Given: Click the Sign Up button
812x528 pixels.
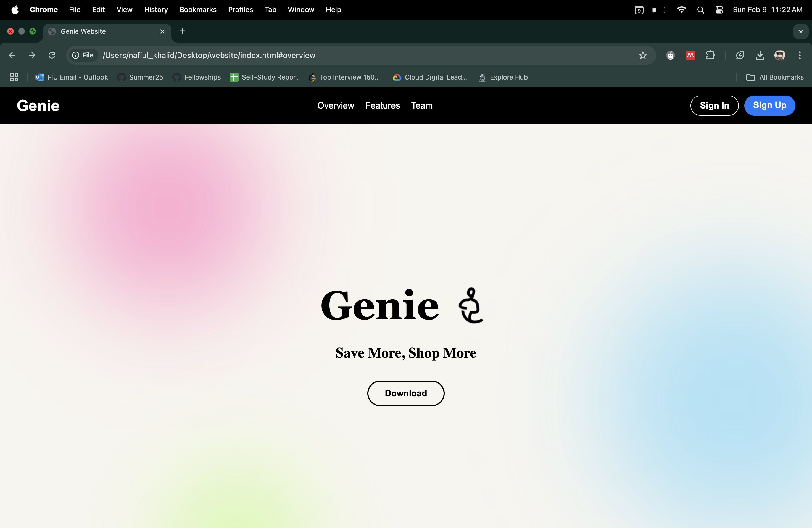Looking at the screenshot, I should coord(769,105).
